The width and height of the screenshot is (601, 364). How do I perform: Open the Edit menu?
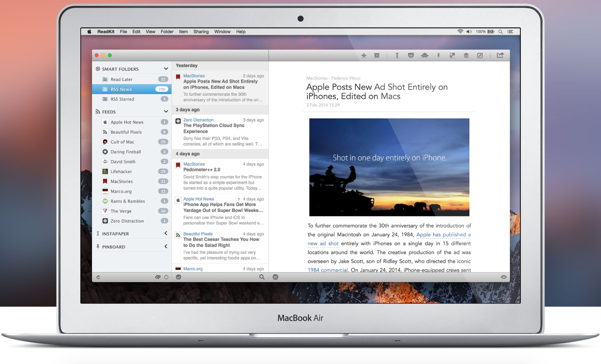pos(136,32)
